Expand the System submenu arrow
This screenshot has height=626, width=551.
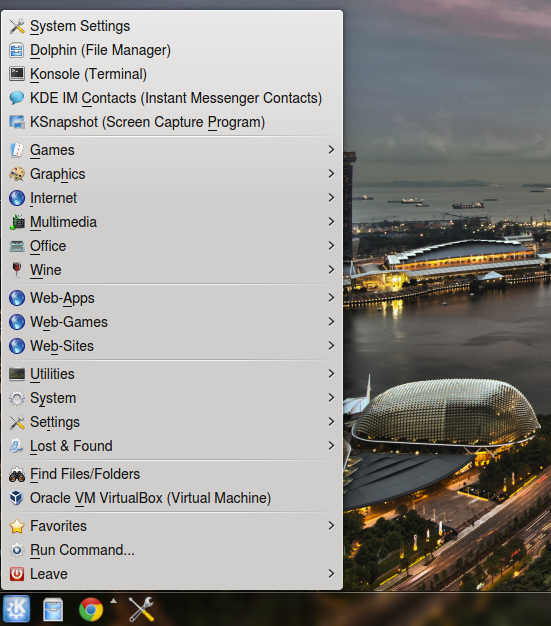point(331,398)
